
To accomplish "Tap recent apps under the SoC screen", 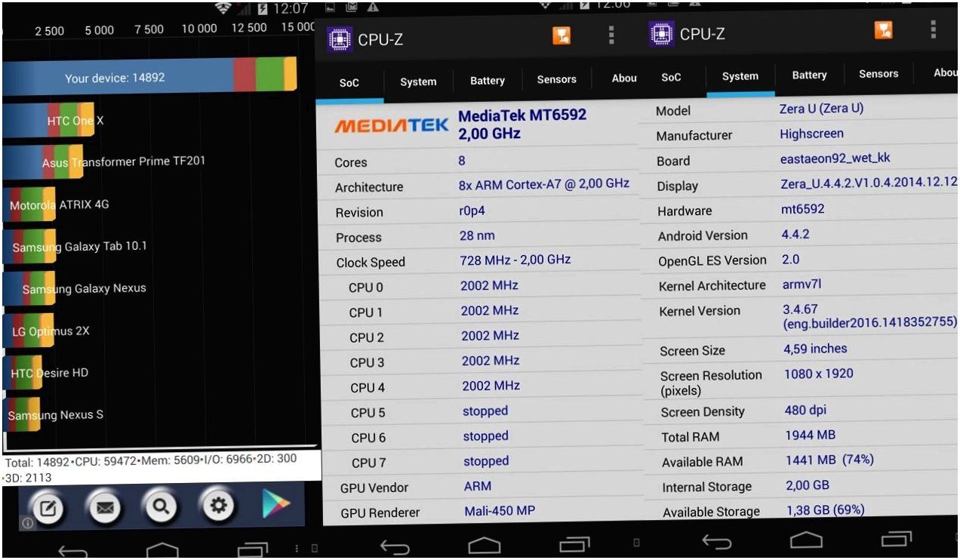I will coord(574,544).
